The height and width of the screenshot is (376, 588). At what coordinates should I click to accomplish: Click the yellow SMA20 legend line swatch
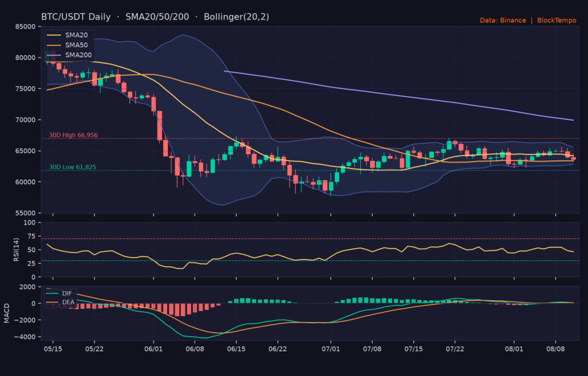point(53,35)
